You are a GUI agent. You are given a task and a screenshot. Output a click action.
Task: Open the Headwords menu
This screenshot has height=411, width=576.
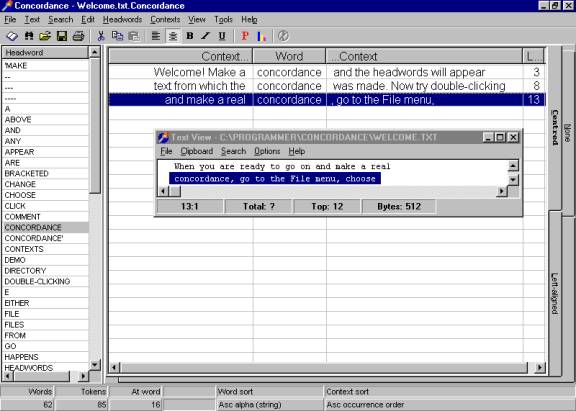(122, 19)
